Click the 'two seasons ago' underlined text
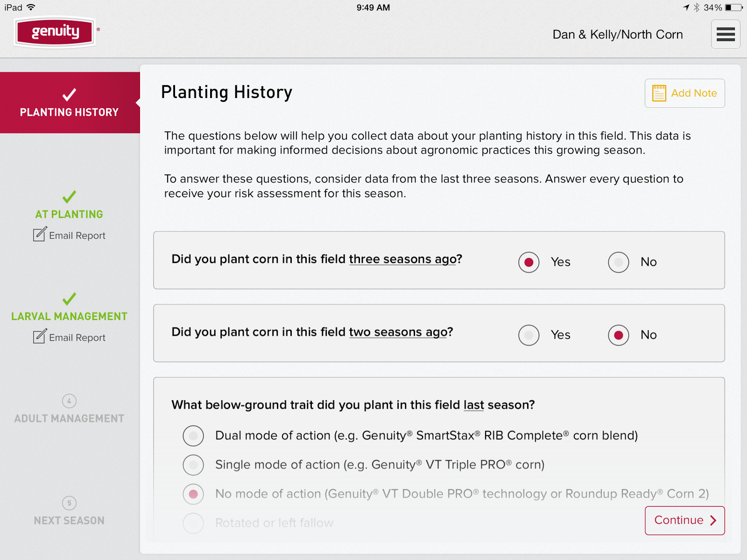Screen dimensions: 747x560 [x=398, y=332]
